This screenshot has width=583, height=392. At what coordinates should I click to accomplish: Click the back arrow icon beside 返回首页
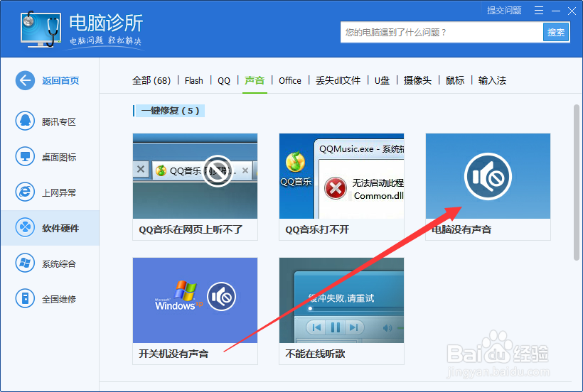tap(25, 80)
